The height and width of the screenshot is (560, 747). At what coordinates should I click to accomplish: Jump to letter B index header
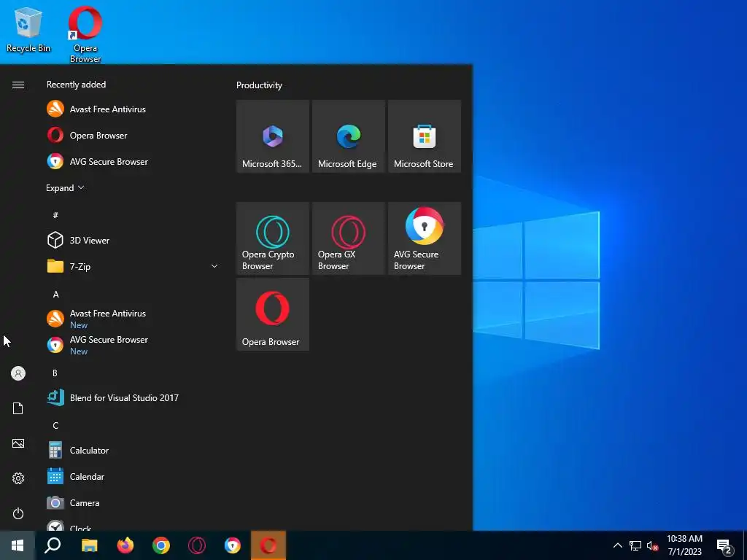coord(55,373)
